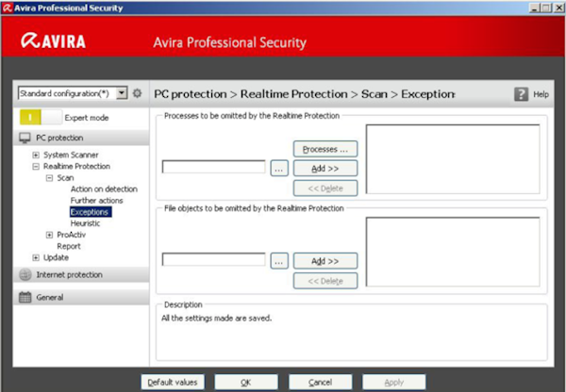Open the Standard configuration dropdown

click(122, 93)
